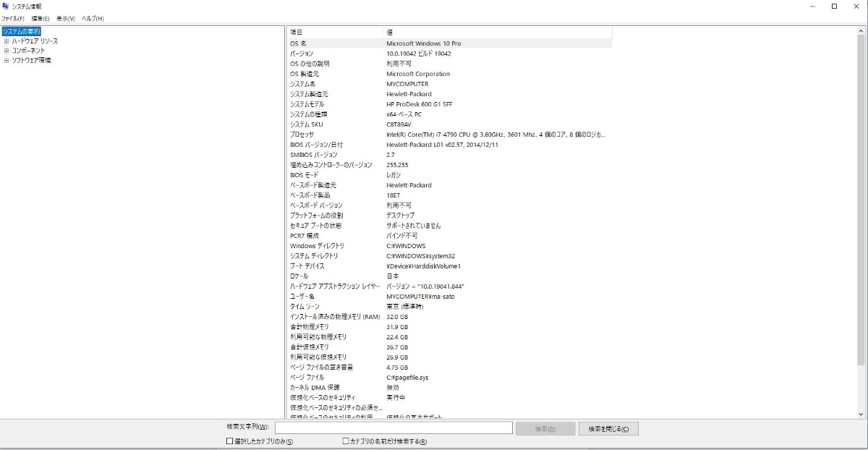
Task: Select Microsoft Corporation value
Action: click(418, 74)
